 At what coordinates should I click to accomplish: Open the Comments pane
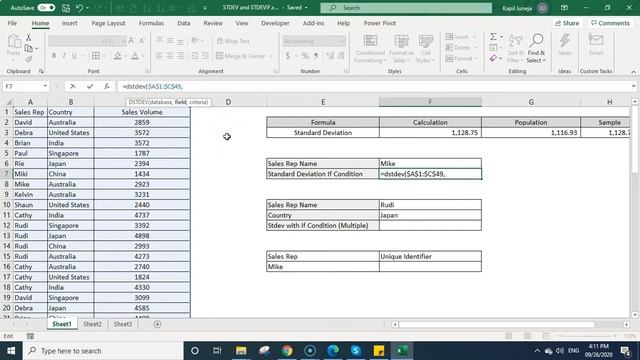pos(610,23)
